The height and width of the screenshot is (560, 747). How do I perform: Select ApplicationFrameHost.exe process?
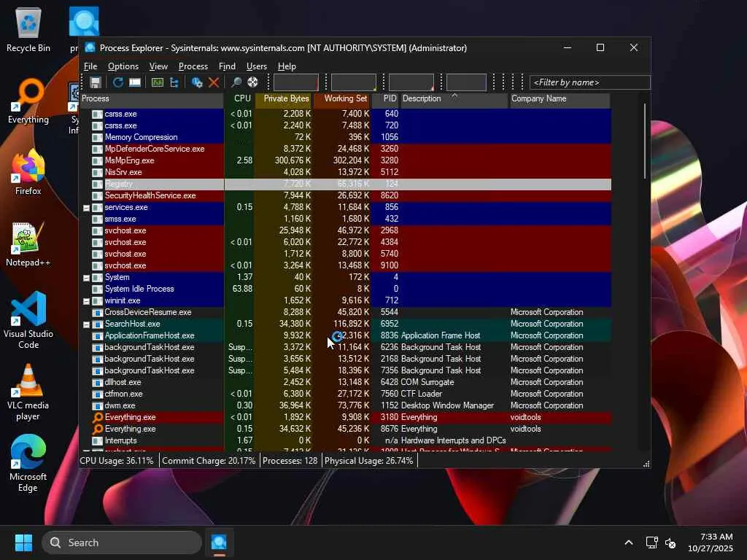pos(345,335)
